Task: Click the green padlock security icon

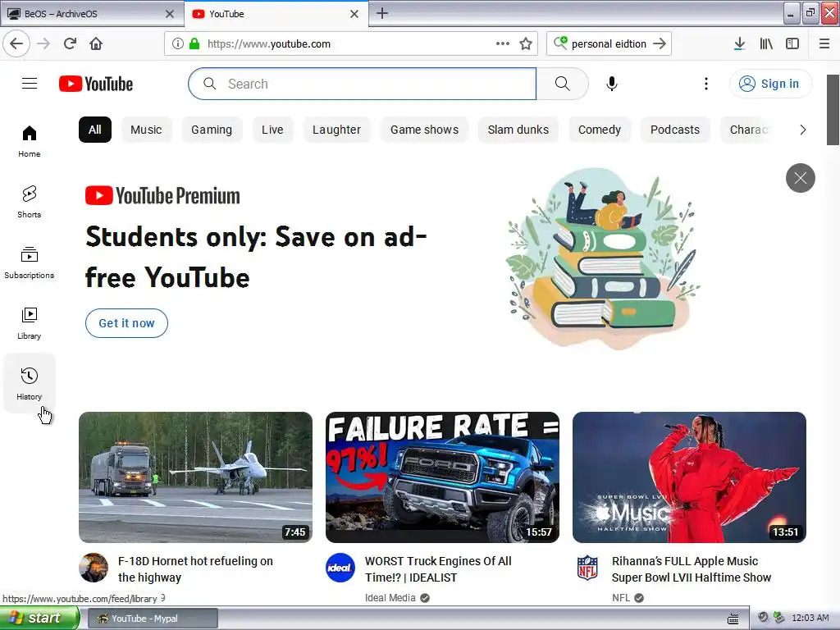Action: coord(194,44)
